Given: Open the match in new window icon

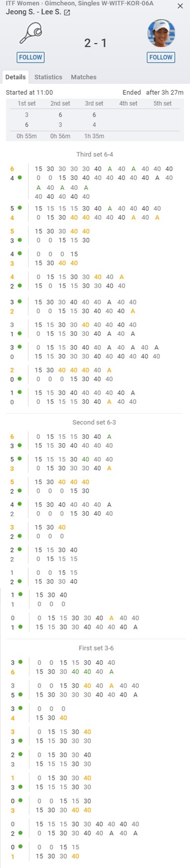Looking at the screenshot, I should click(67, 12).
